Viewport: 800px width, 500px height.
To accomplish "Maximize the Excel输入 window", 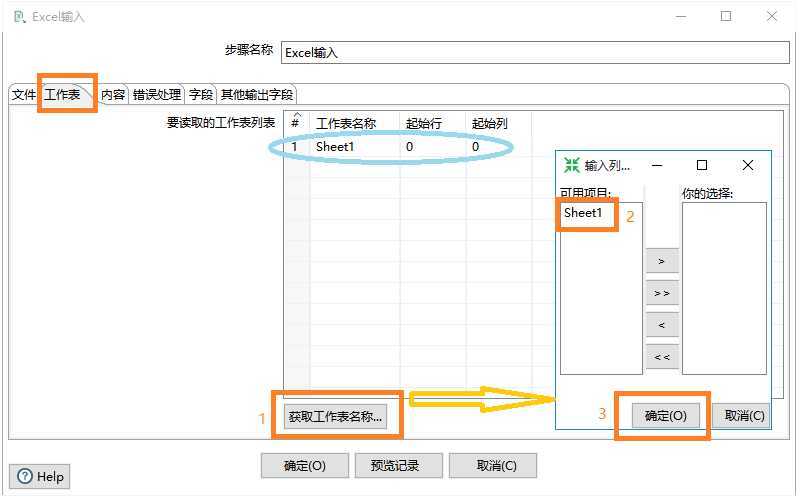I will tap(726, 16).
